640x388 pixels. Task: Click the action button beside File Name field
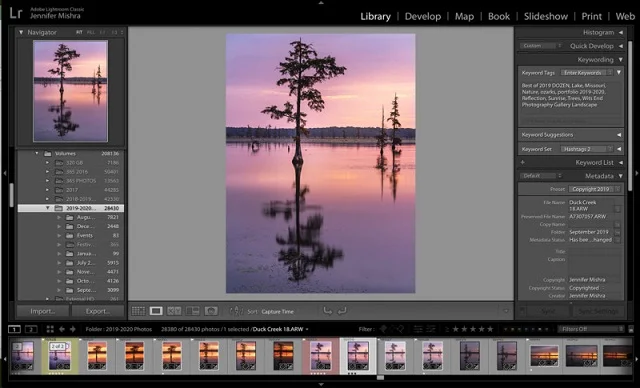pyautogui.click(x=618, y=208)
